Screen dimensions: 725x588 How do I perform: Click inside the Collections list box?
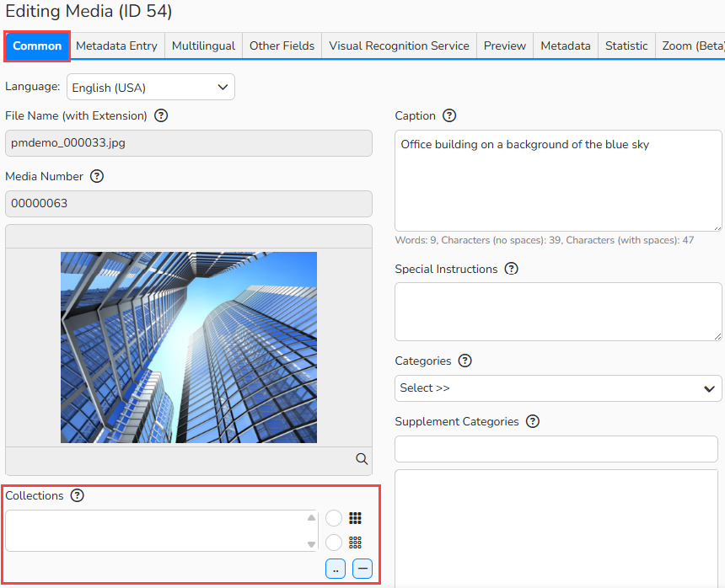(162, 531)
